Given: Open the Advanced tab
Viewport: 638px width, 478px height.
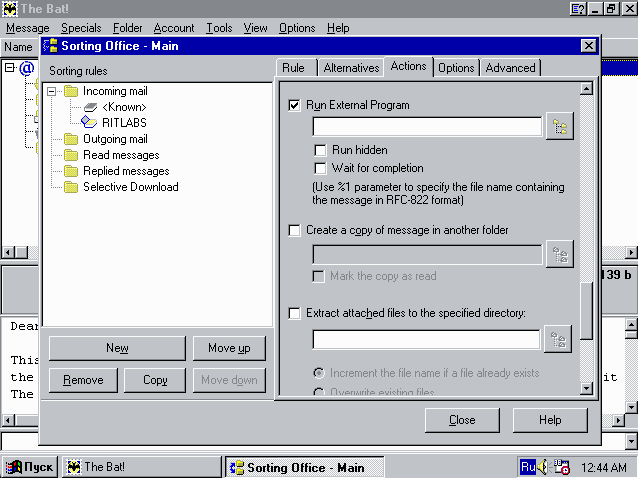Looking at the screenshot, I should click(510, 68).
